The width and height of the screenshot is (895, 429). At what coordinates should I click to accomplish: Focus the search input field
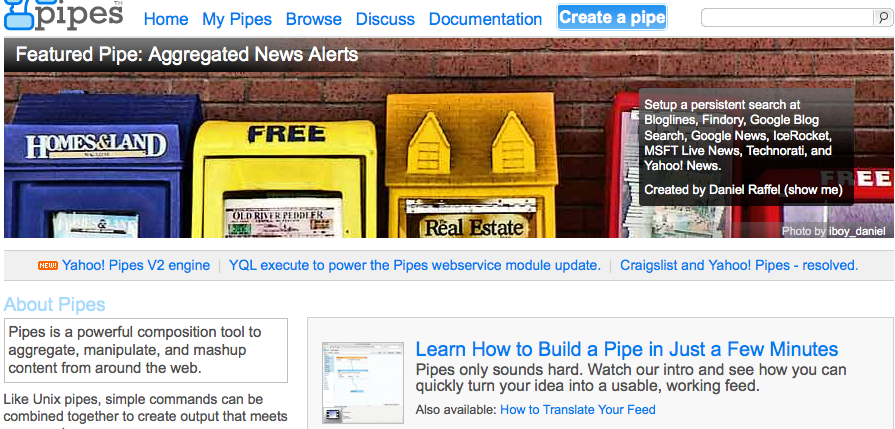click(x=788, y=18)
